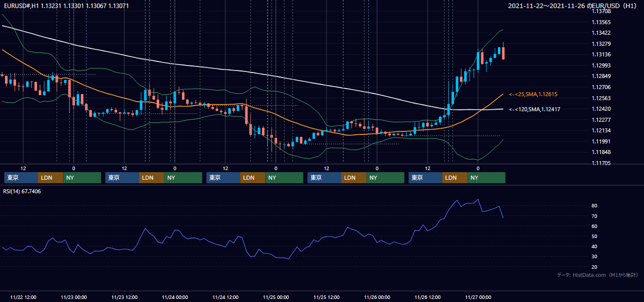This screenshot has width=644, height=302.
Task: Click RSI scale value 80
Action: pyautogui.click(x=595, y=206)
